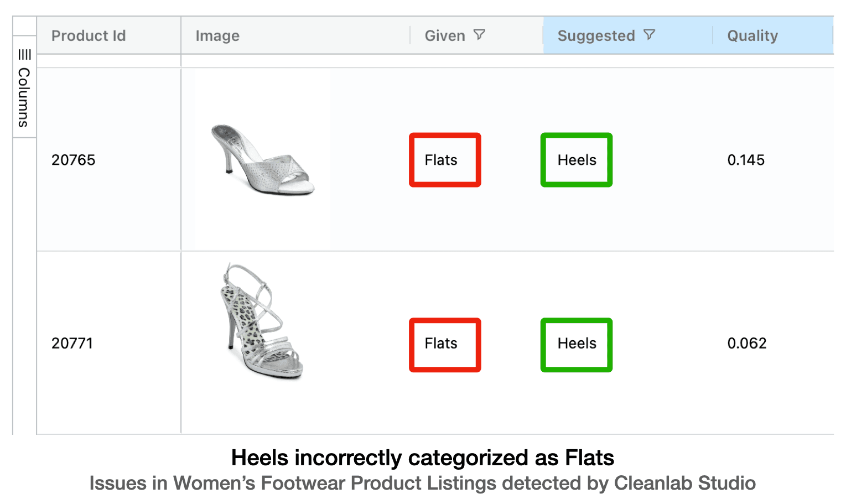Select the Image column header
The height and width of the screenshot is (504, 846).
click(217, 35)
